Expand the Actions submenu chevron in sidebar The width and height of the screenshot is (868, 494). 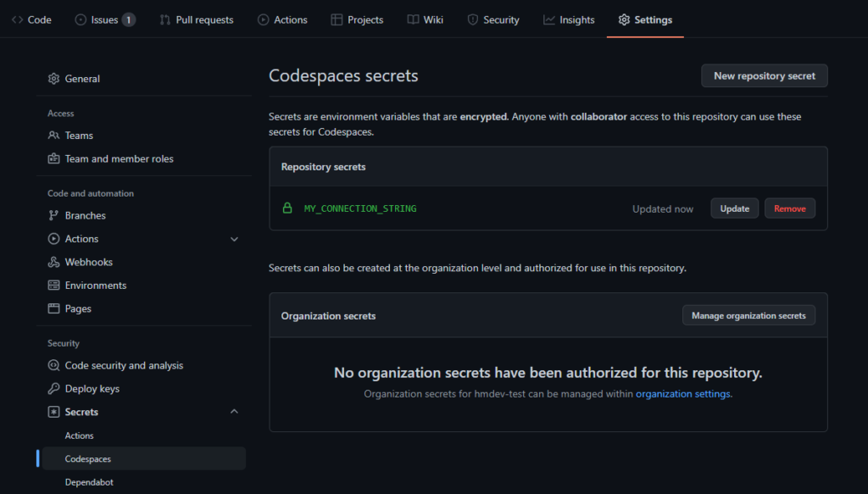click(x=235, y=240)
